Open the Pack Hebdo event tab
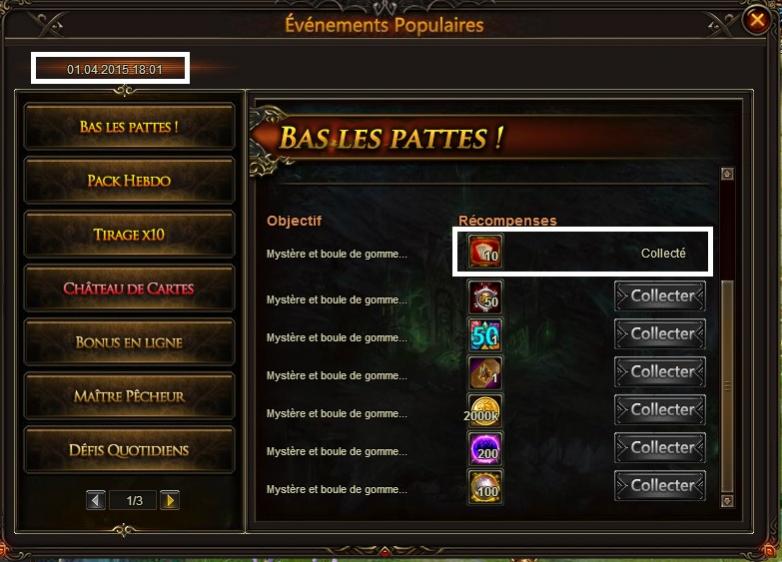782x562 pixels. pyautogui.click(x=129, y=181)
